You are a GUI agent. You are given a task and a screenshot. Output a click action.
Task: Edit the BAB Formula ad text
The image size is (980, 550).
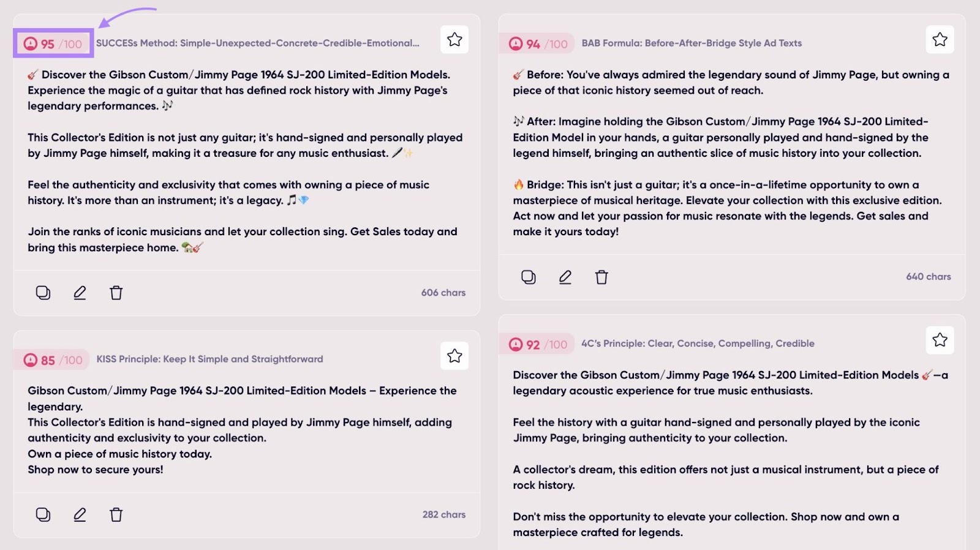(565, 277)
